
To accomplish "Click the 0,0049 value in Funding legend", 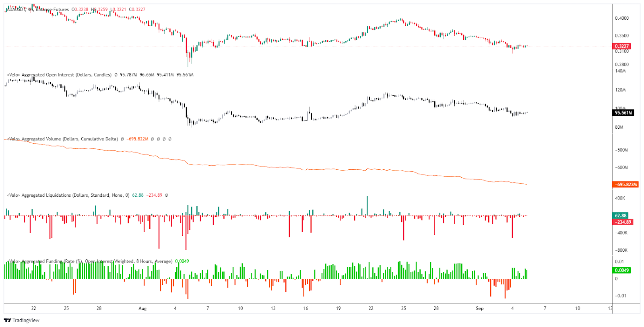I will click(182, 261).
